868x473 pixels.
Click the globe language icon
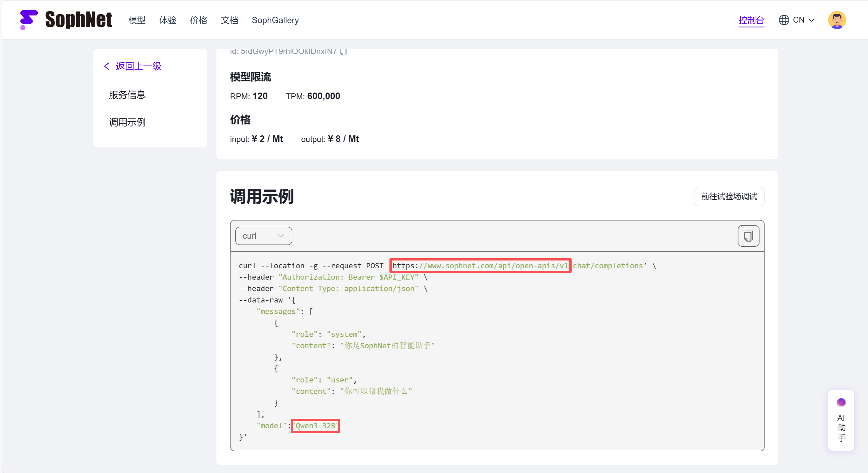pos(784,20)
